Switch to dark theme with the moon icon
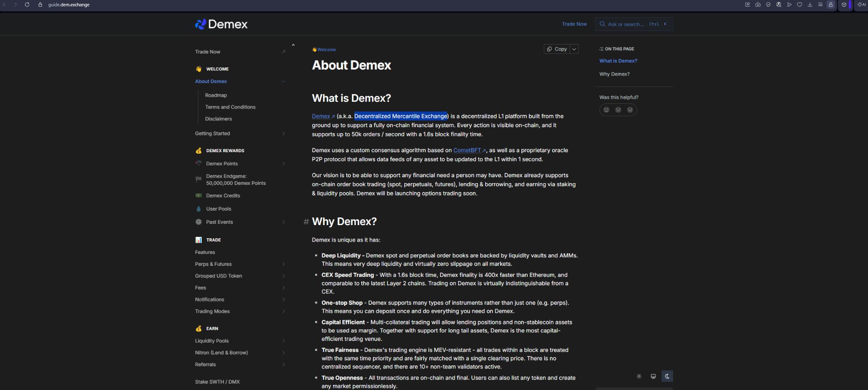Image resolution: width=868 pixels, height=390 pixels. tap(667, 376)
